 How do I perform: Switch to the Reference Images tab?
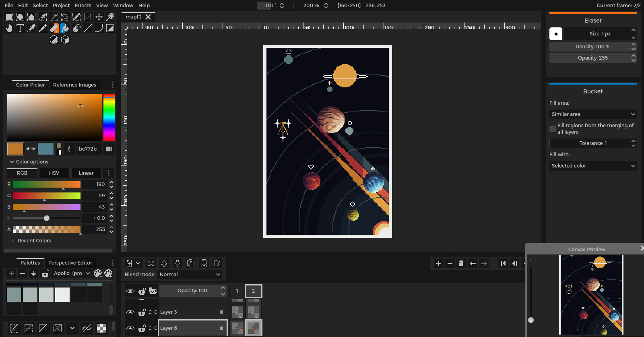click(x=74, y=85)
